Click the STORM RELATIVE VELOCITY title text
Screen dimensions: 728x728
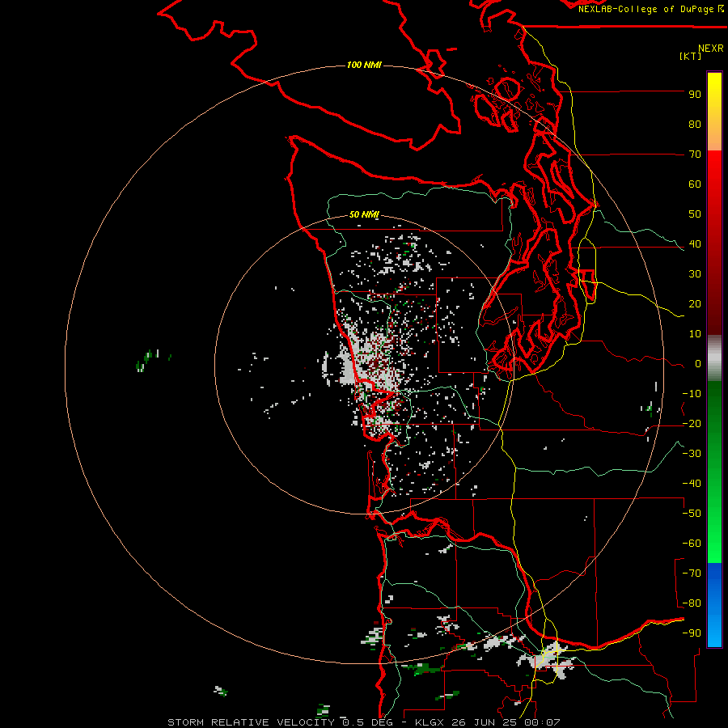252,722
